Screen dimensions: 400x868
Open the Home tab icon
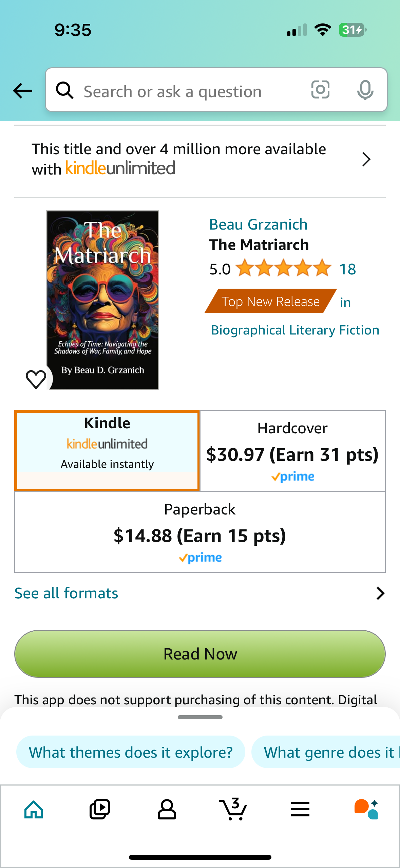(34, 810)
